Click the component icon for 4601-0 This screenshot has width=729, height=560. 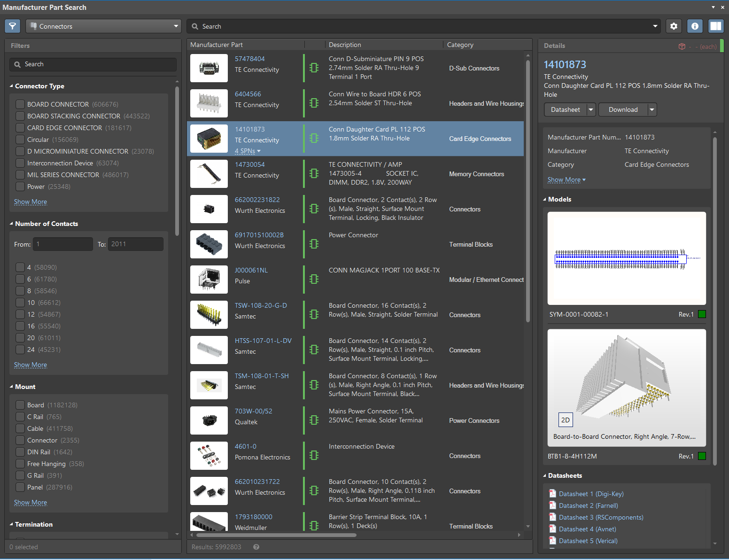click(x=314, y=455)
